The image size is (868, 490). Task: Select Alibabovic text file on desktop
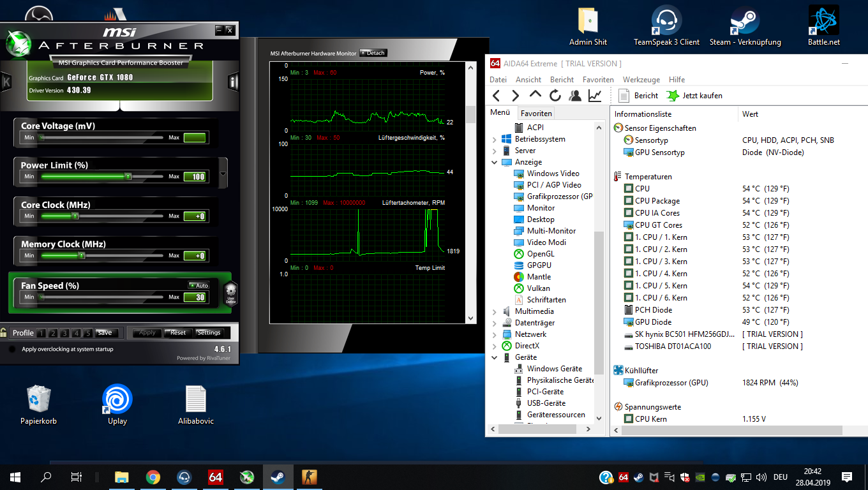coord(196,405)
